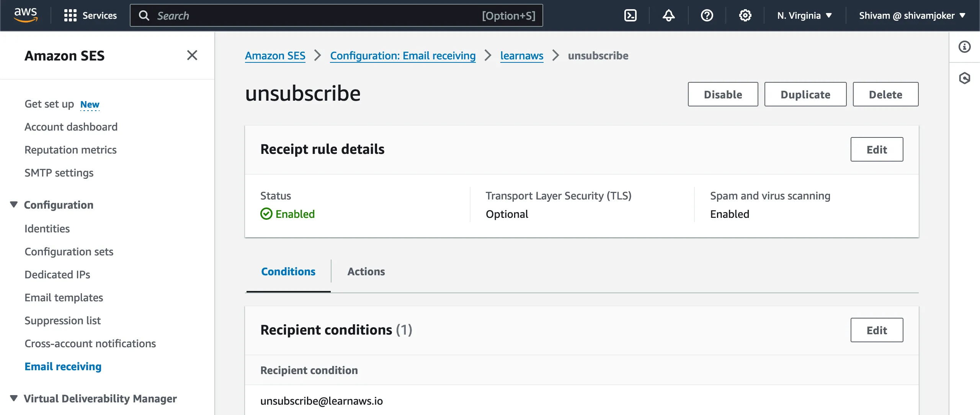Open the Shivam @ shivamjoker account menu
980x415 pixels.
(912, 15)
